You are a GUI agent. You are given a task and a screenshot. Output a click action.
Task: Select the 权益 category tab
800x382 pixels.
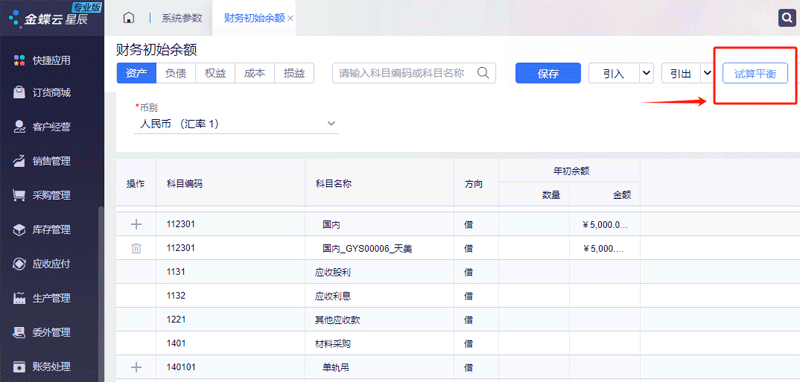(215, 73)
